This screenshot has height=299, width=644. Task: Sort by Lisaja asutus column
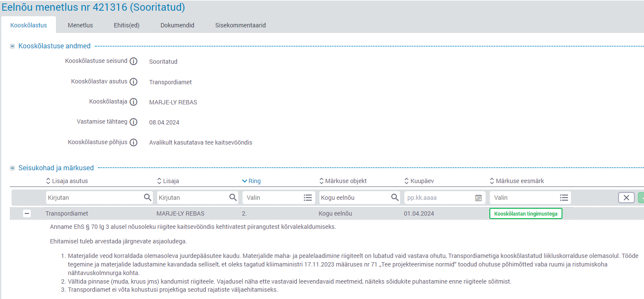67,181
